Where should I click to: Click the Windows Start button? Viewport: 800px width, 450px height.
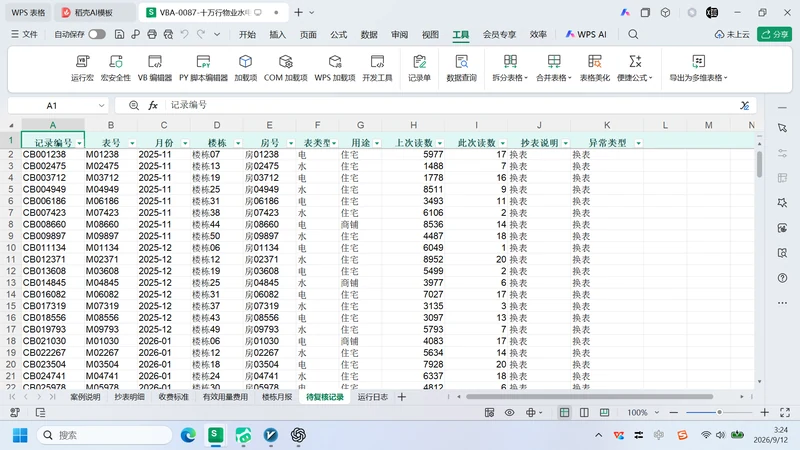pos(20,435)
